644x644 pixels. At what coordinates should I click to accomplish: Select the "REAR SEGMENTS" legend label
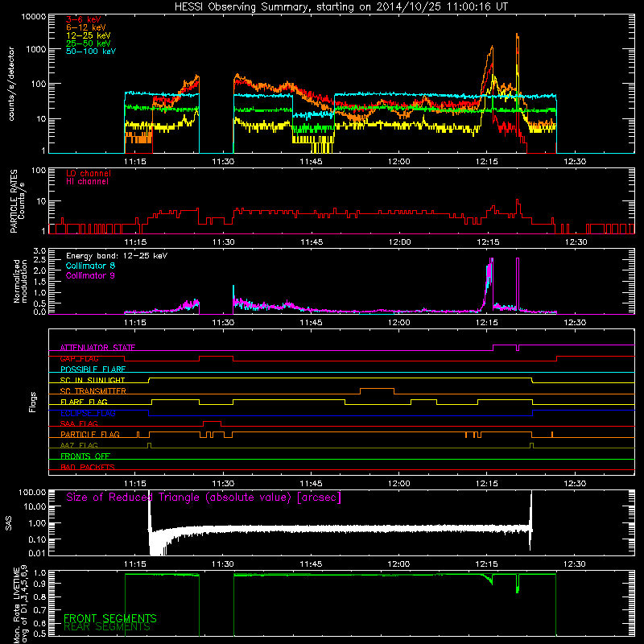pyautogui.click(x=107, y=627)
